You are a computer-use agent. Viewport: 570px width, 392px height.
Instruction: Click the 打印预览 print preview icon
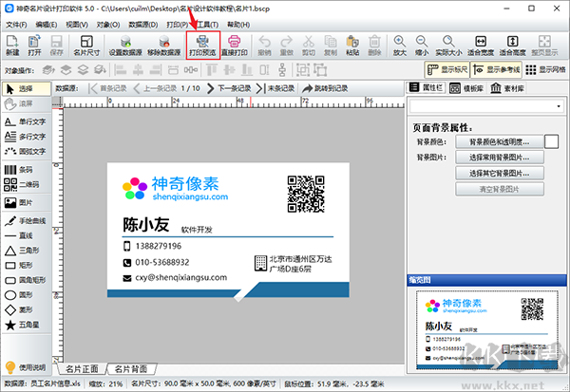pos(203,46)
